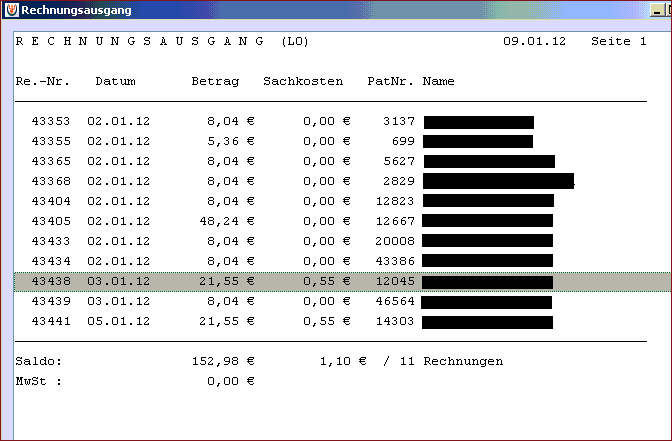The image size is (672, 441).
Task: Select invoice row 43434
Action: pos(342,261)
